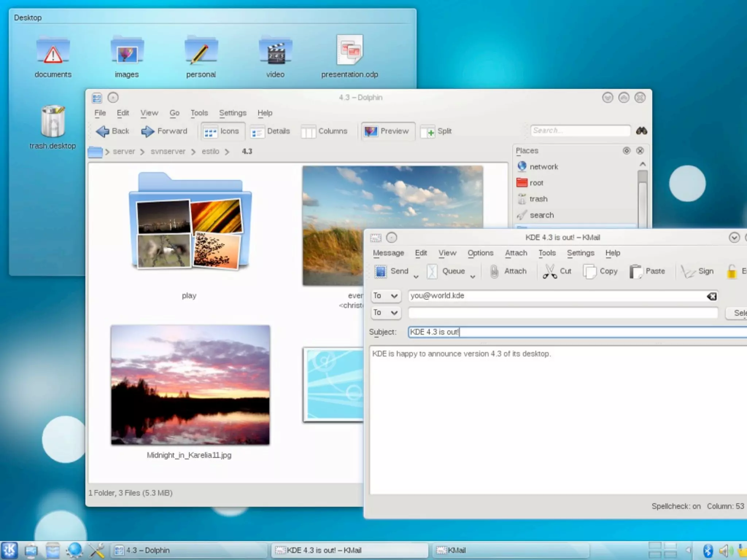Click the Paste toolbar button in KMail
The image size is (747, 560).
647,271
